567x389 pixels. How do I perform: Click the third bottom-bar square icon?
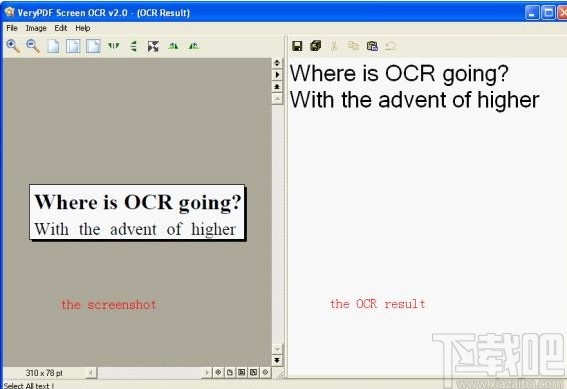pyautogui.click(x=242, y=372)
